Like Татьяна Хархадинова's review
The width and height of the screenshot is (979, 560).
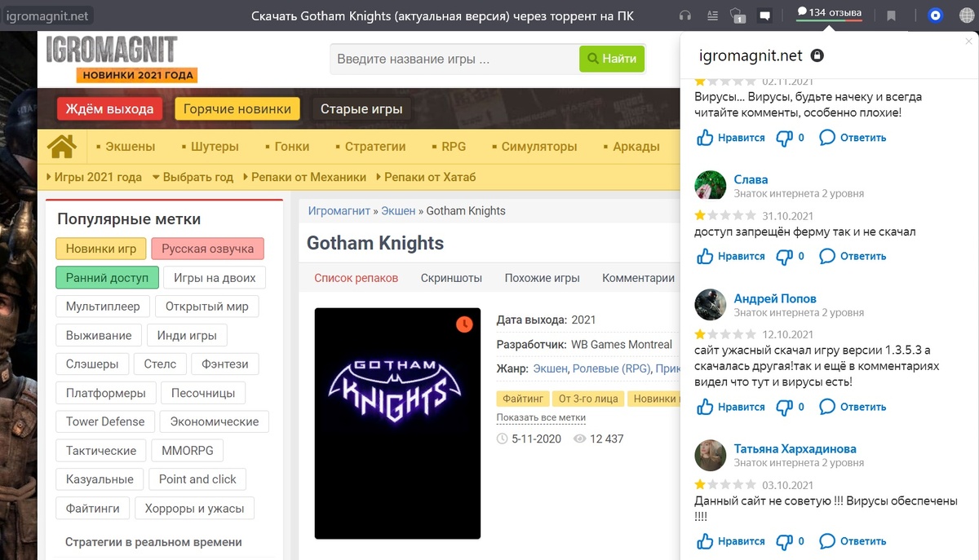point(730,541)
